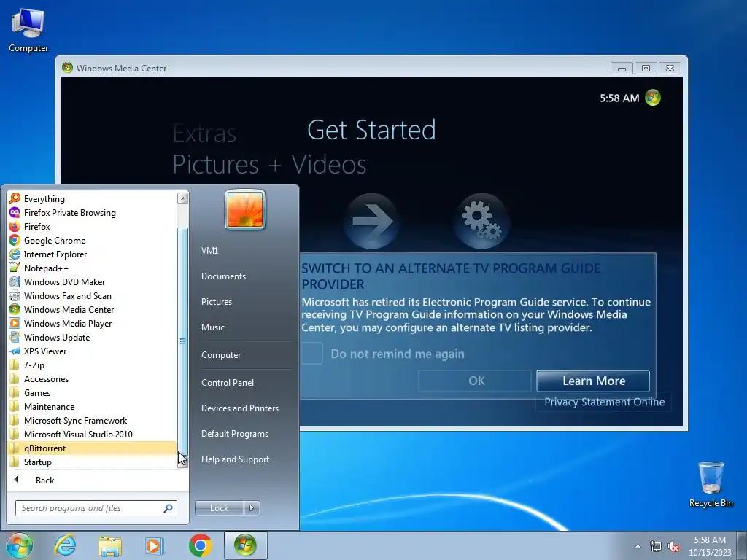Open the Recycle Bin on the desktop
The height and width of the screenshot is (560, 747).
pos(711,484)
